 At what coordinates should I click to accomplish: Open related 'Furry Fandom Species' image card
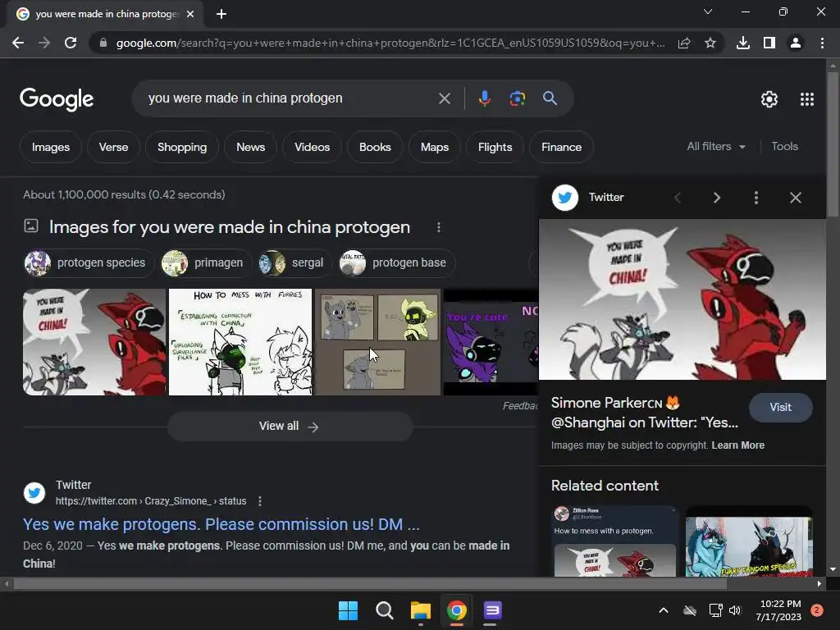coord(749,541)
